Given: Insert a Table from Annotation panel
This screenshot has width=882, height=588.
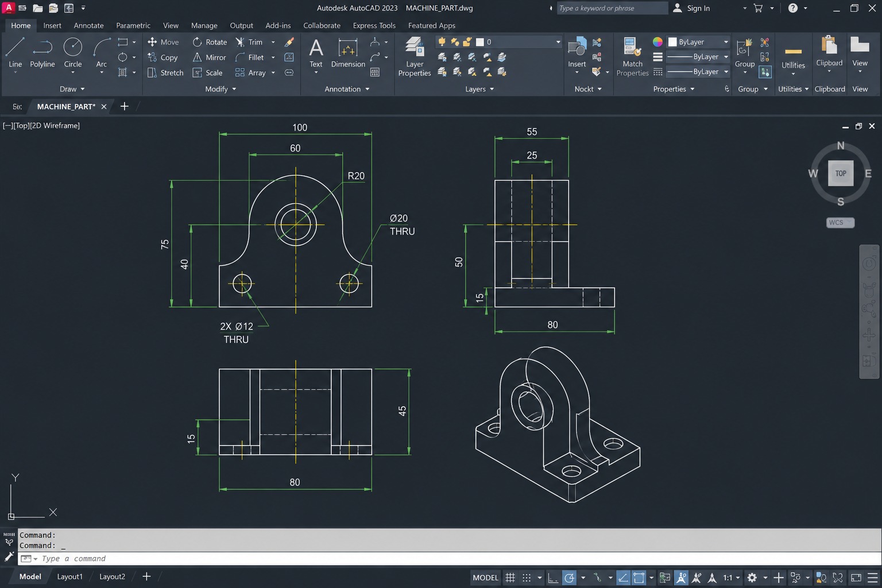Looking at the screenshot, I should pyautogui.click(x=375, y=72).
